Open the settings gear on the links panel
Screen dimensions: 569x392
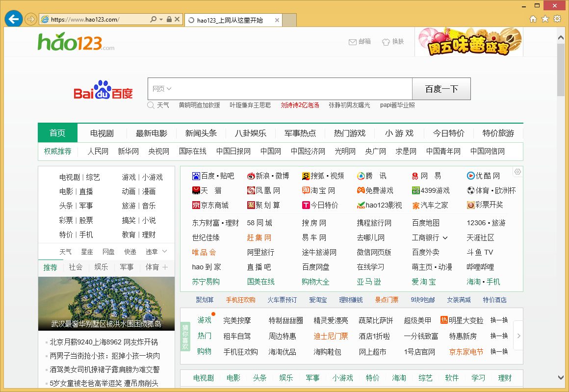(x=517, y=172)
